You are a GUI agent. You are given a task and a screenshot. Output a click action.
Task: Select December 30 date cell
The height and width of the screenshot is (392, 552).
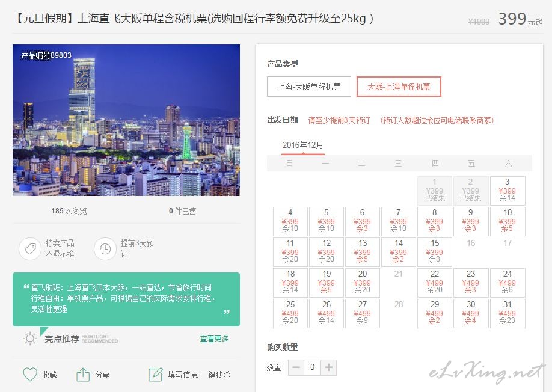471,313
